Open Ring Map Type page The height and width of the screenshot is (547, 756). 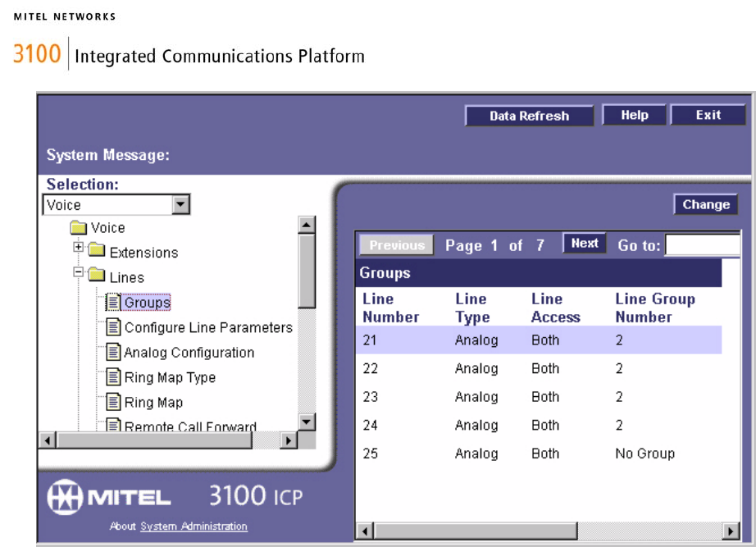tap(170, 377)
